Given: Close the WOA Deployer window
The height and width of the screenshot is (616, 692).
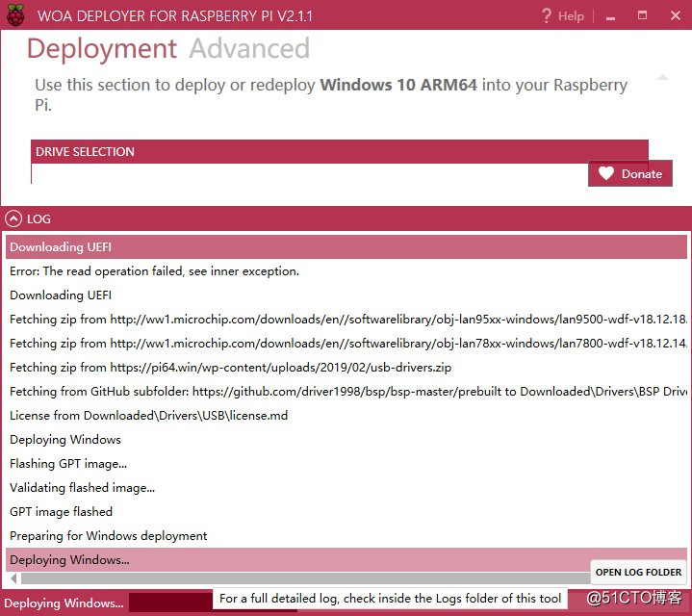Looking at the screenshot, I should coord(676,15).
